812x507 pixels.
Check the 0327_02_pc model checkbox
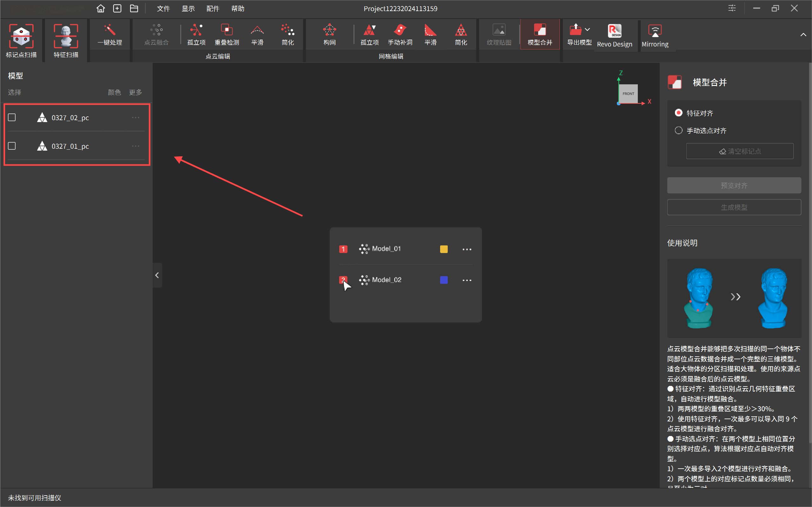point(12,117)
